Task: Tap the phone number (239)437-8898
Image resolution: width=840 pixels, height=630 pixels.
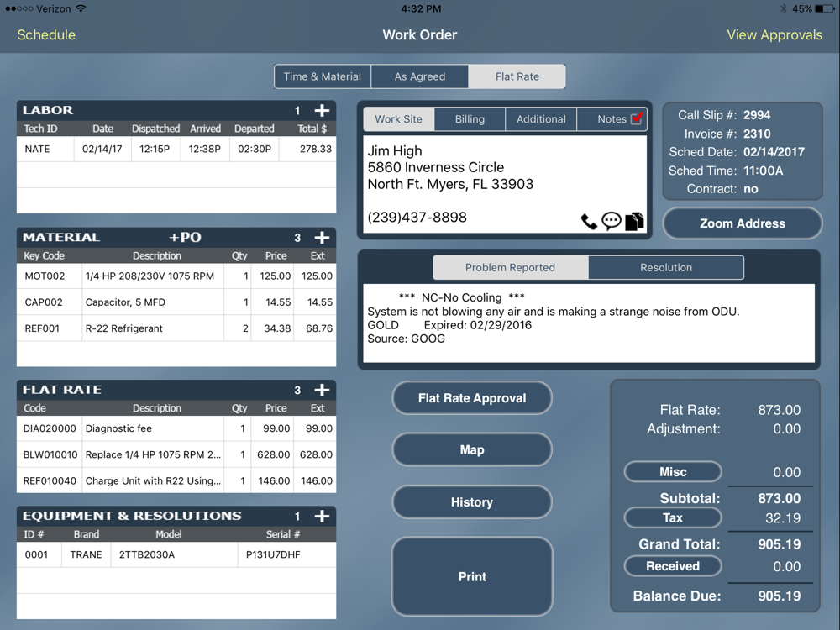Action: coord(417,217)
